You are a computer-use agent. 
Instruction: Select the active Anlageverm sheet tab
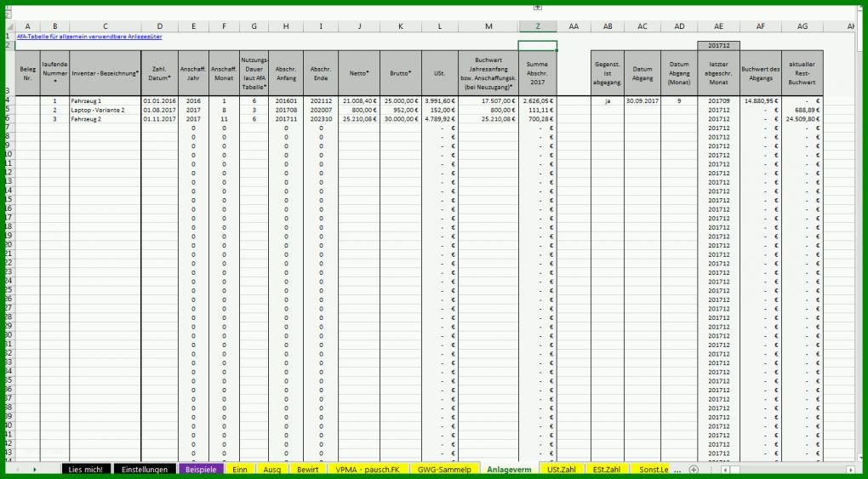tap(509, 470)
